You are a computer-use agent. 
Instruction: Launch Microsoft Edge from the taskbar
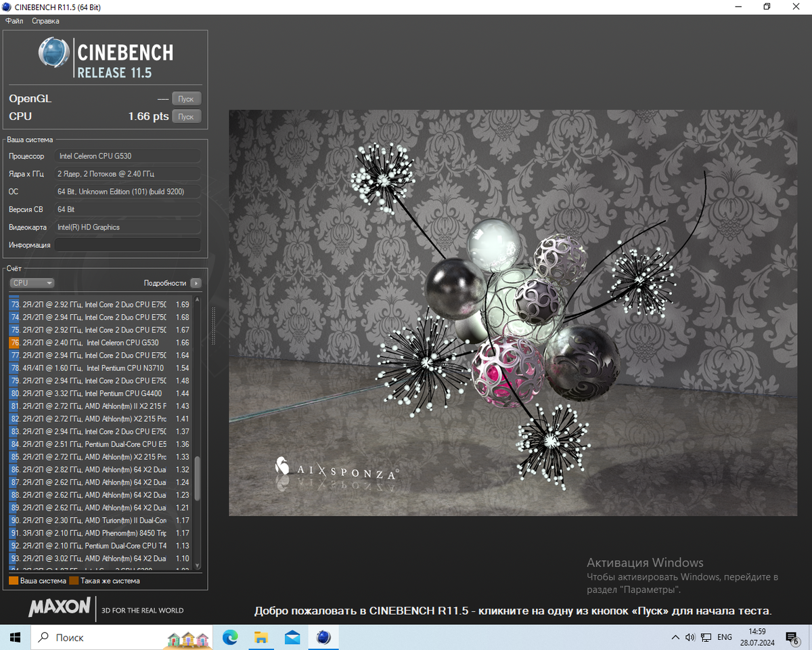pos(230,637)
